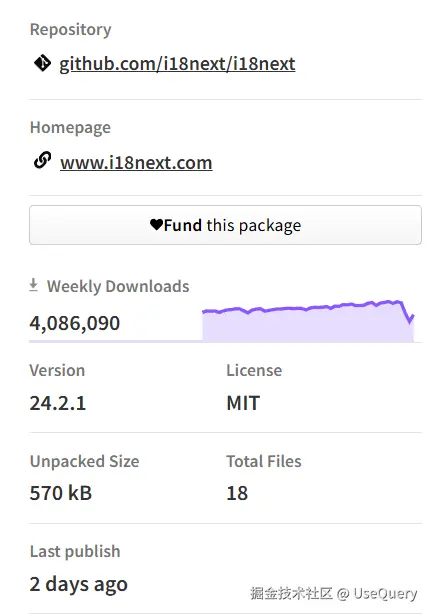This screenshot has width=432, height=616.
Task: Click the version number 24.2.1
Action: click(58, 403)
